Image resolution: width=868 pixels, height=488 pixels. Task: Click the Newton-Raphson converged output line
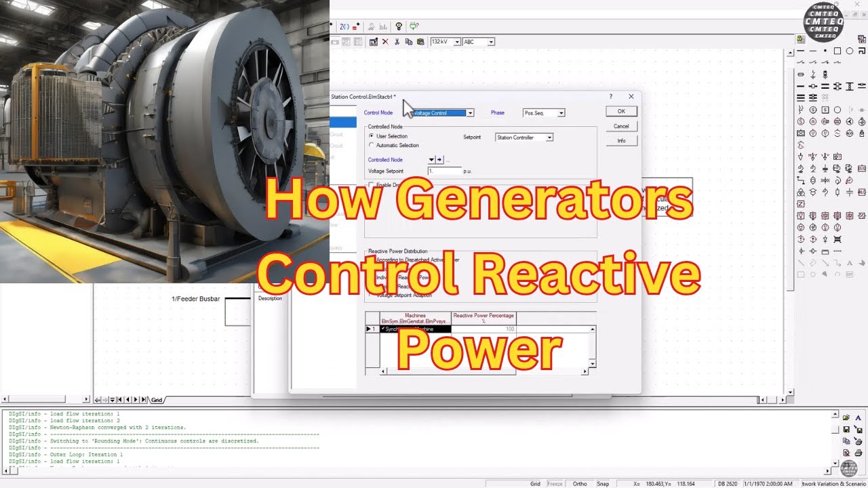(98, 428)
